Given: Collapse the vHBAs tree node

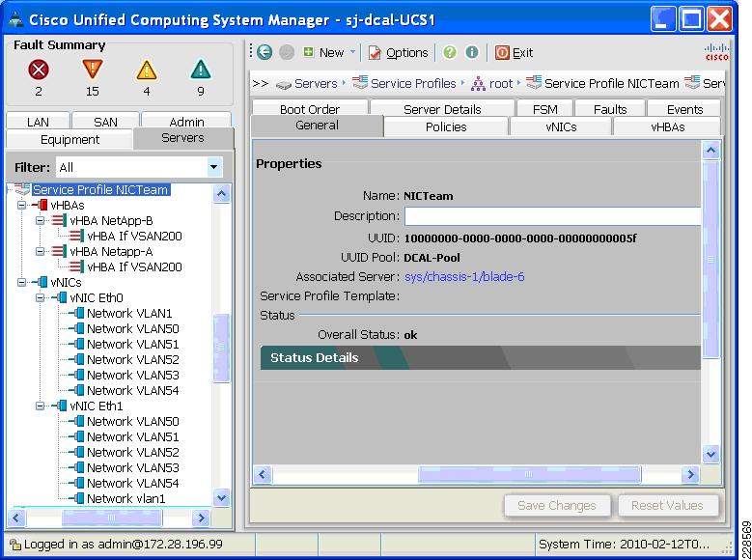Looking at the screenshot, I should point(21,206).
